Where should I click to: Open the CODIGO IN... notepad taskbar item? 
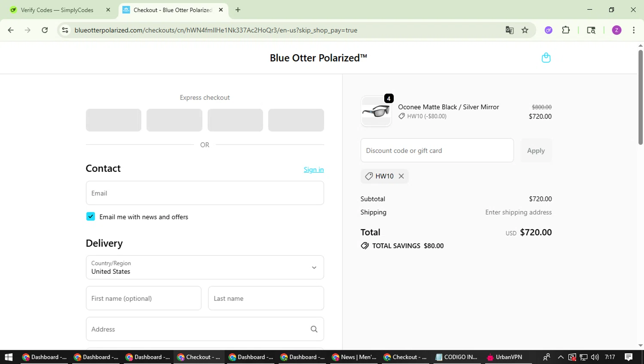[456, 357]
